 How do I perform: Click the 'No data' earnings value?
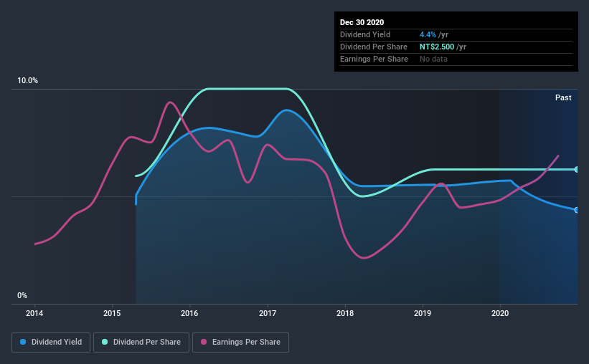(x=433, y=59)
